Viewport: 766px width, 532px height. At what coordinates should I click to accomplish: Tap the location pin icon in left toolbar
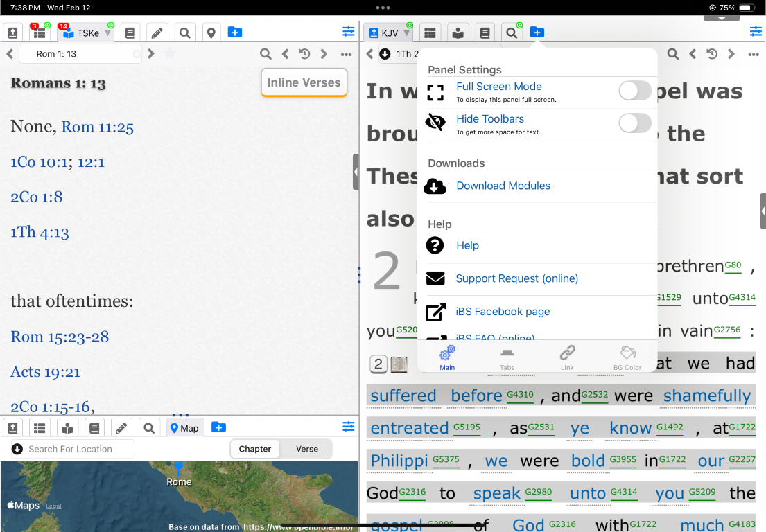211,33
